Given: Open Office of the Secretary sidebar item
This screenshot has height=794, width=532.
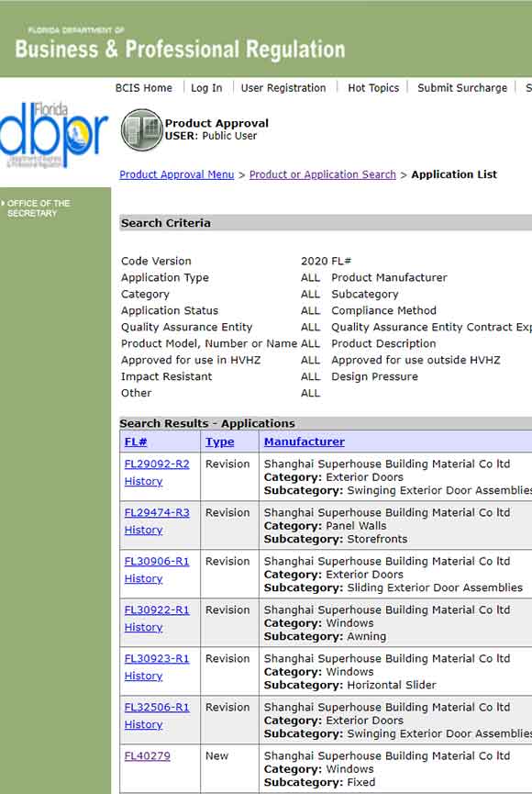Looking at the screenshot, I should click(x=39, y=208).
